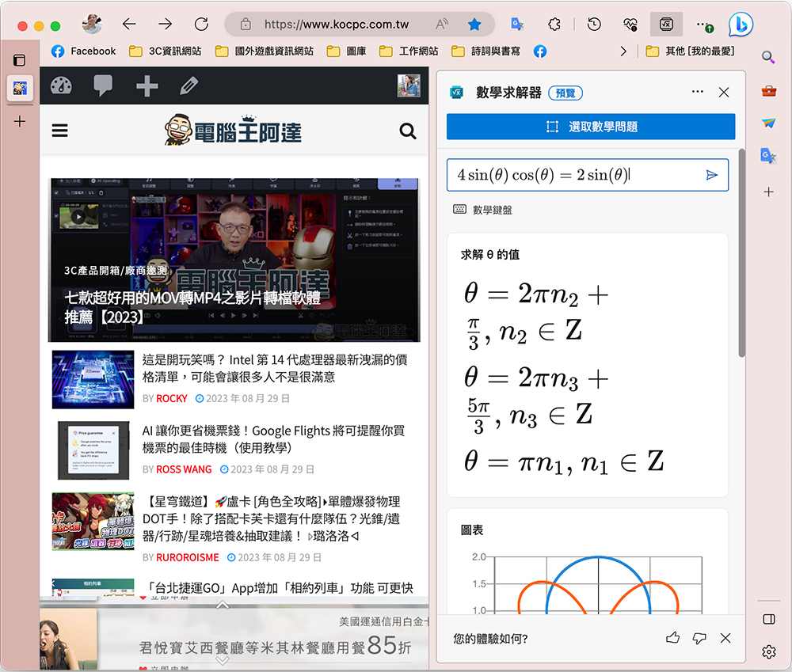Toggle the sidebar visibility button at bottom right

[x=768, y=619]
